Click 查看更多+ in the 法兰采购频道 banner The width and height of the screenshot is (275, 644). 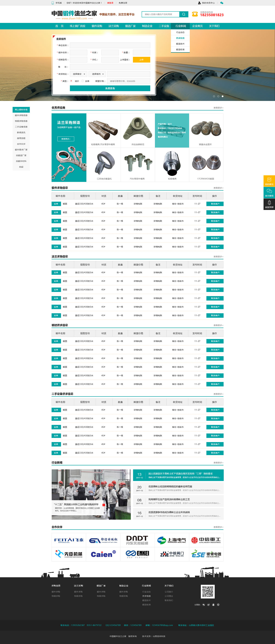[66, 139]
